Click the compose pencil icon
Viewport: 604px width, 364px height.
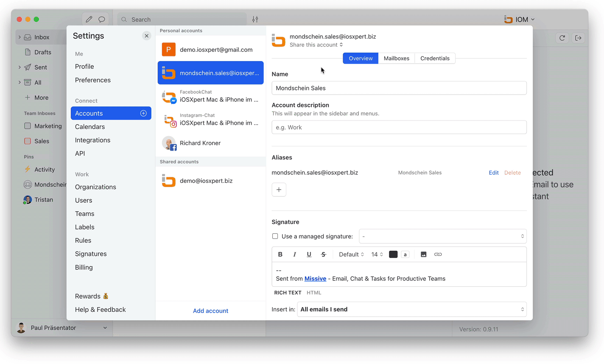coord(89,20)
